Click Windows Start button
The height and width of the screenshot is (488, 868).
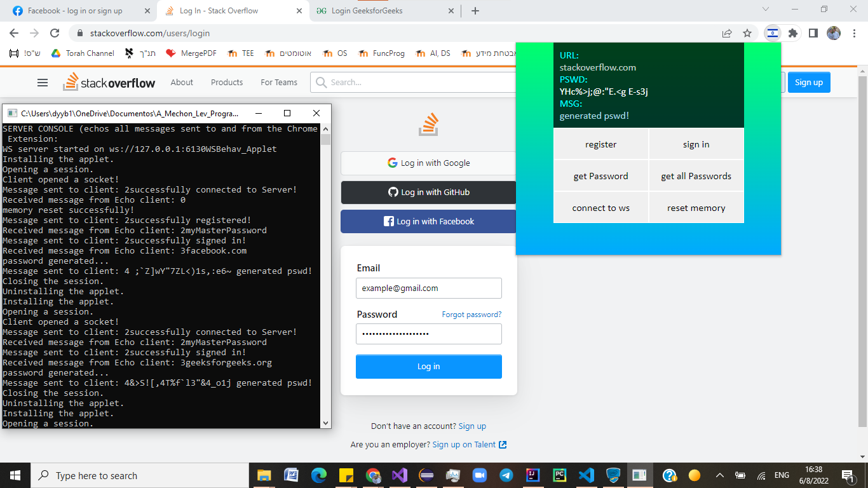coord(15,475)
